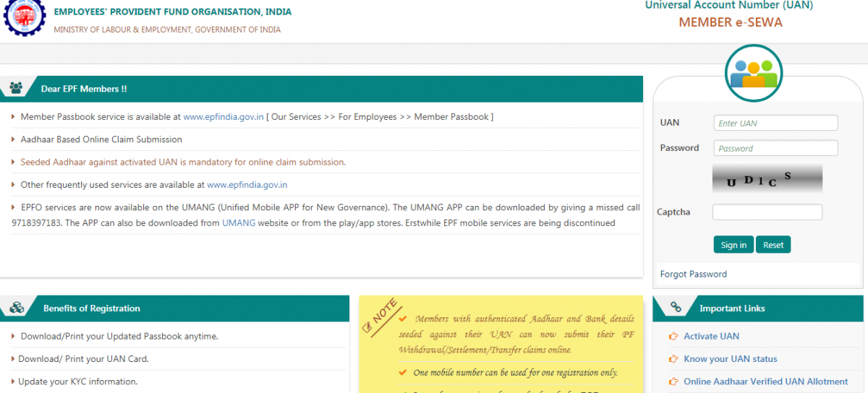Click 'Download/Print your Updated Passbook anytime.' item
Viewport: 868px width, 393px height.
tap(119, 336)
